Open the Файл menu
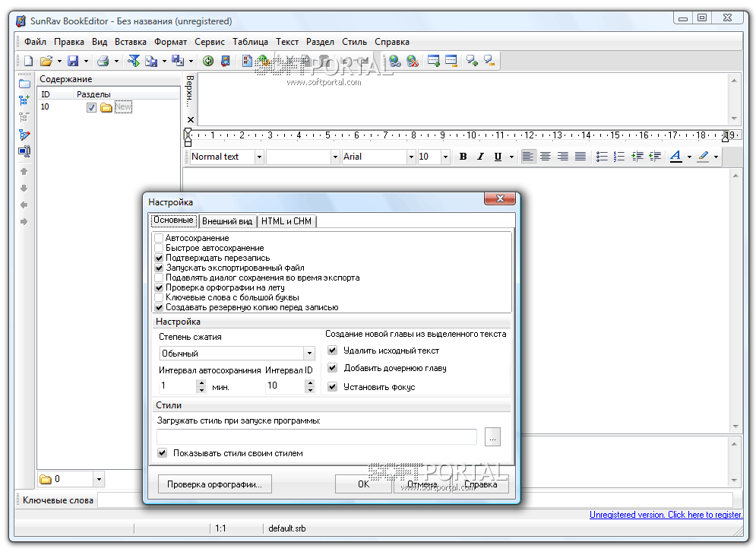The image size is (756, 552). coord(35,42)
